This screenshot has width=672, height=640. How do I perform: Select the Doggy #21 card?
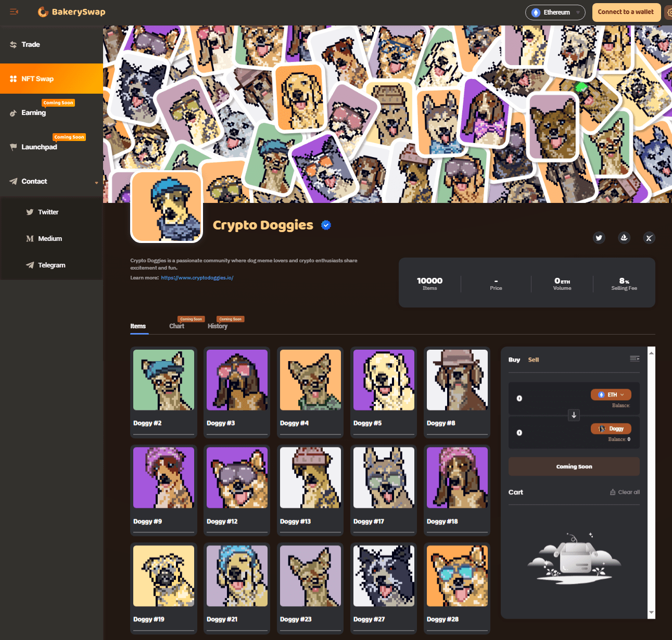click(237, 588)
